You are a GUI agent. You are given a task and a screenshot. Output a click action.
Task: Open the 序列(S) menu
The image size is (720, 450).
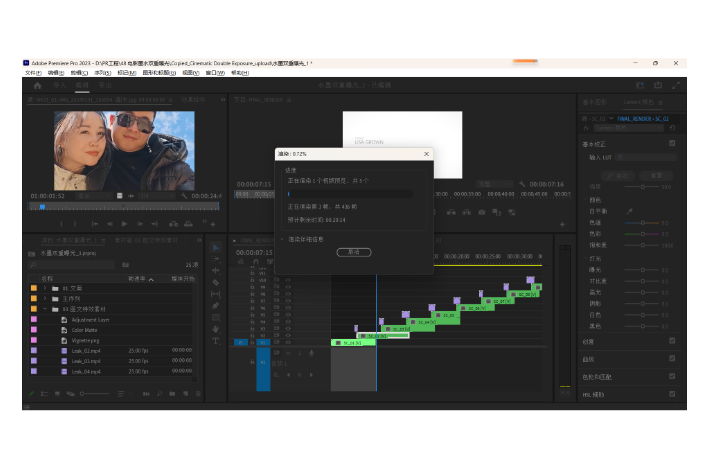pos(102,73)
